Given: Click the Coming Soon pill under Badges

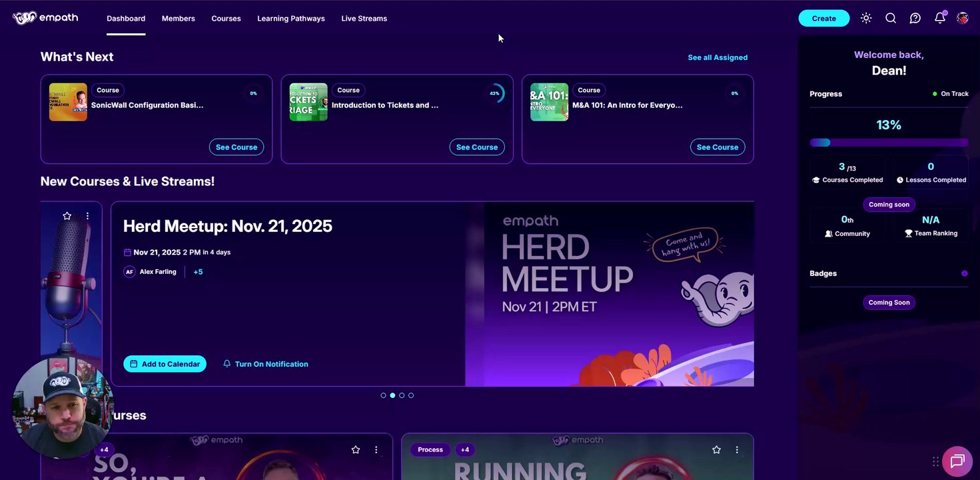Looking at the screenshot, I should point(889,303).
